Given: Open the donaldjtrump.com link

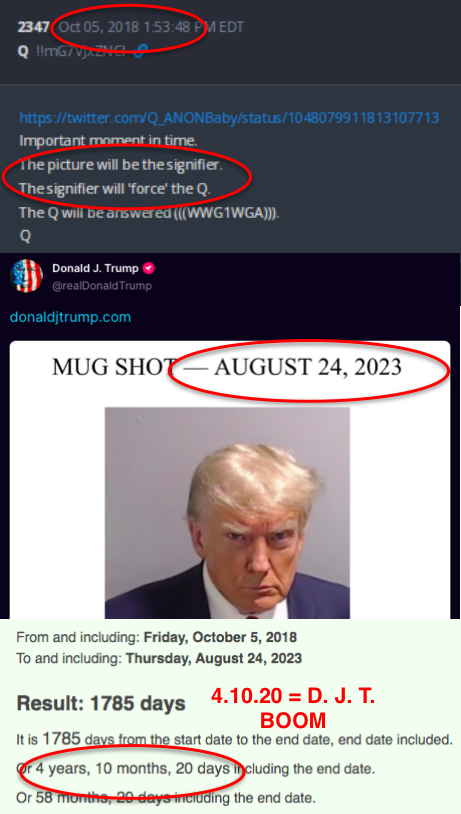Looking at the screenshot, I should pyautogui.click(x=70, y=317).
